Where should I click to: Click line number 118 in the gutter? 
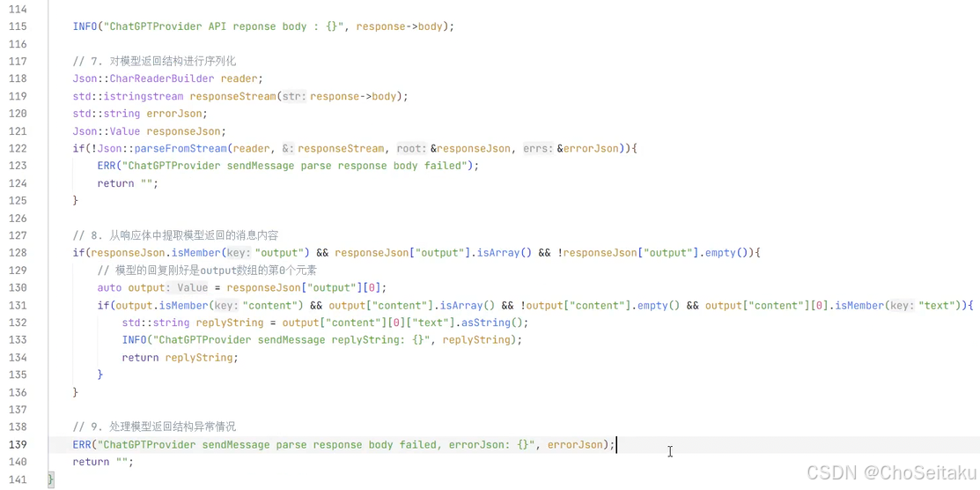point(17,78)
